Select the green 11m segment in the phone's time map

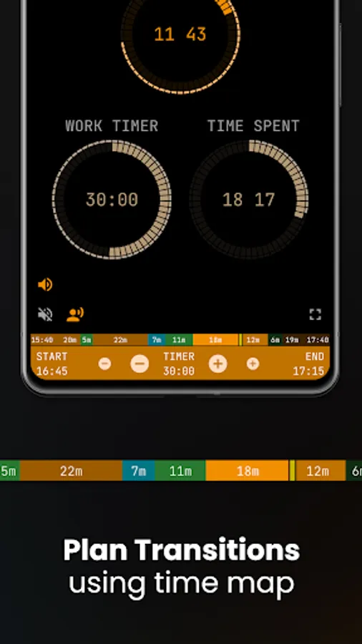point(179,340)
